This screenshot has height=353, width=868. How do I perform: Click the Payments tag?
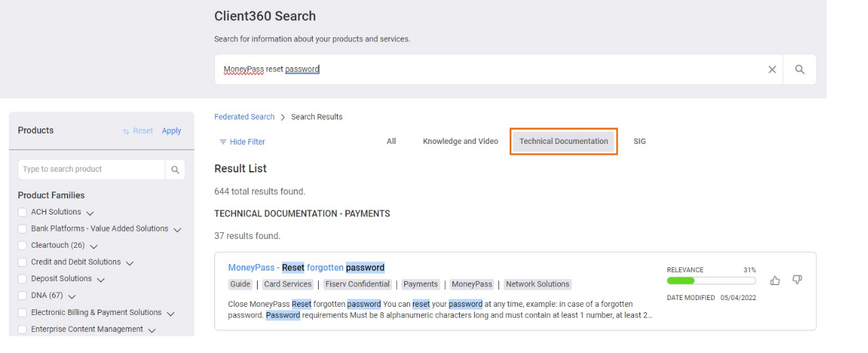coord(420,284)
